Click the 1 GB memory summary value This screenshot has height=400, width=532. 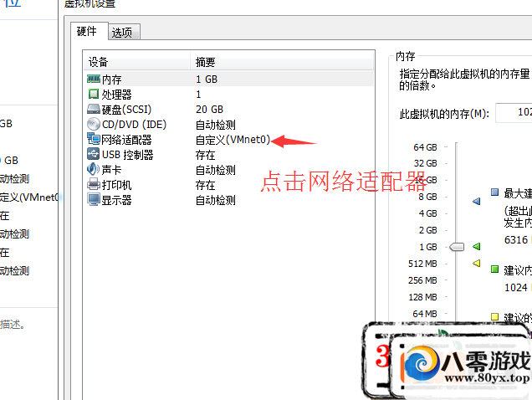click(x=207, y=79)
